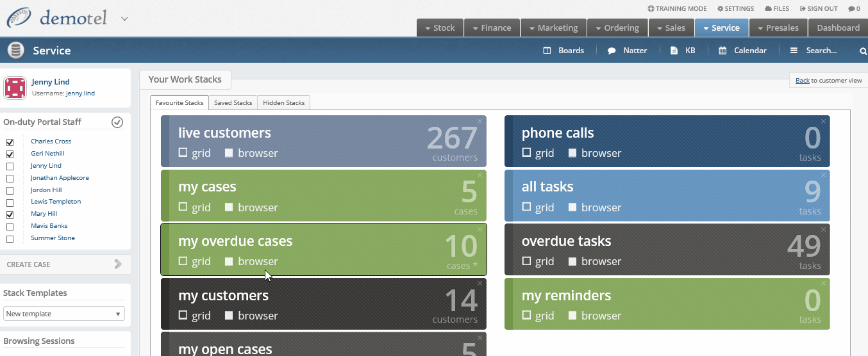
Task: Open my overdue cases in grid view
Action: [x=195, y=261]
